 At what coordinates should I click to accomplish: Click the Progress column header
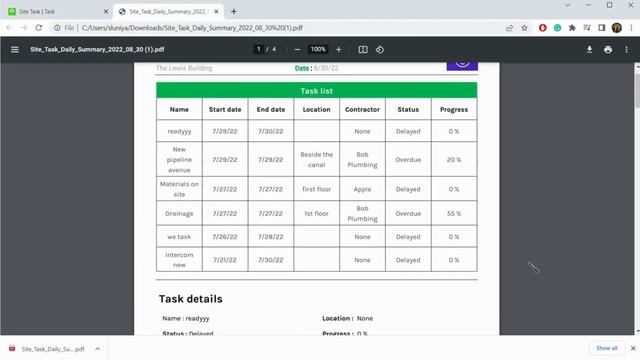tap(454, 109)
